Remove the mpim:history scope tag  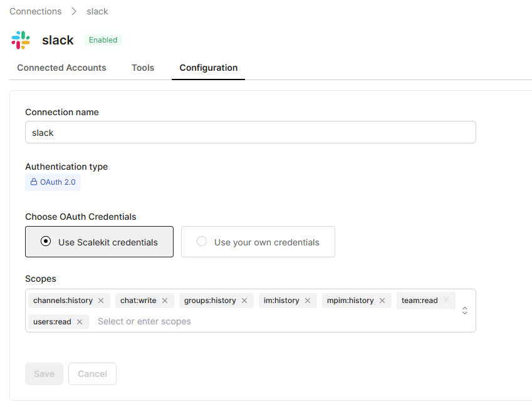tap(382, 301)
